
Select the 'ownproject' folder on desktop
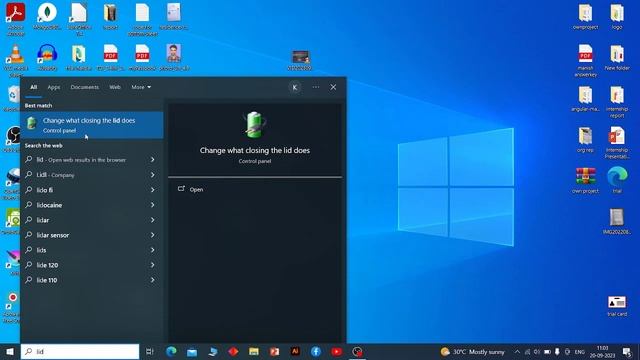point(585,17)
